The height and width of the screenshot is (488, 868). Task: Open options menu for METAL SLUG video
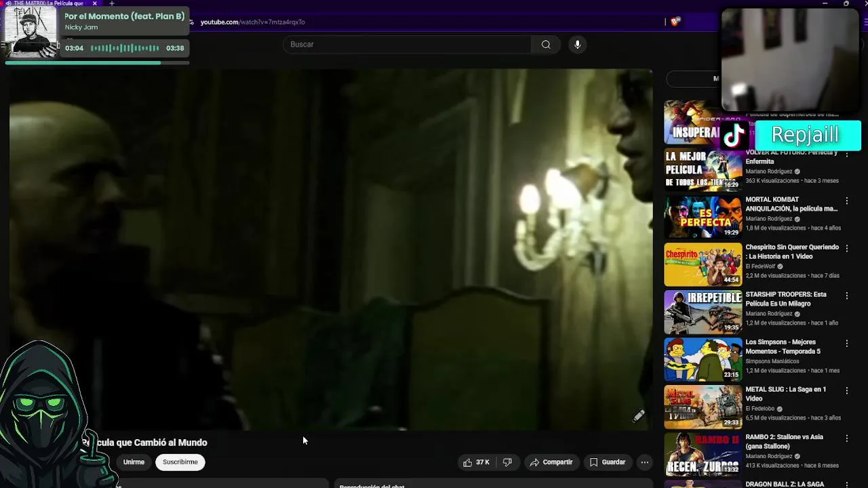pos(846,391)
